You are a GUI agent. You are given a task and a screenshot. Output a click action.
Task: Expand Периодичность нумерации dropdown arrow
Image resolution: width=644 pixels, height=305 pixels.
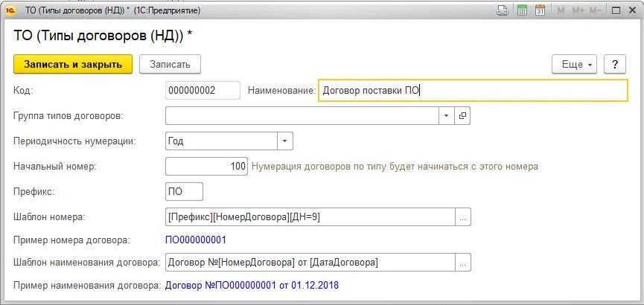285,141
